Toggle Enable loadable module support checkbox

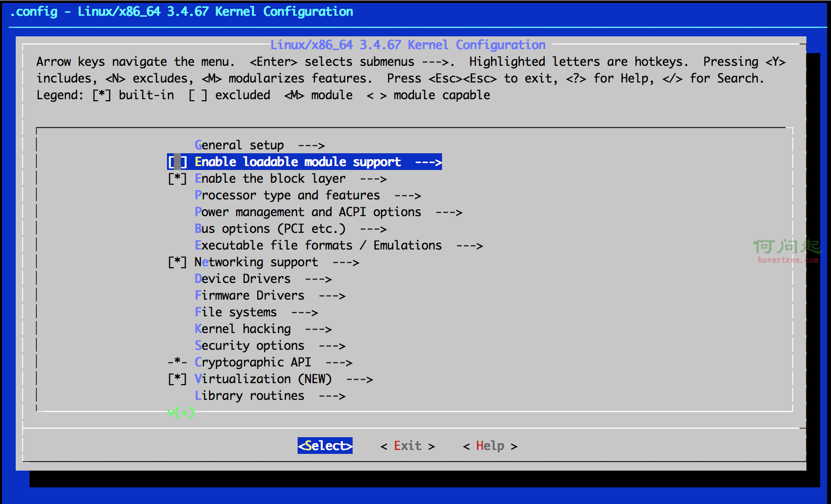(x=177, y=162)
